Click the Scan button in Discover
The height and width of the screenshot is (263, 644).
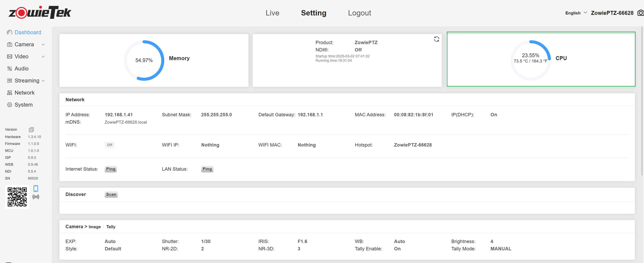coord(111,195)
